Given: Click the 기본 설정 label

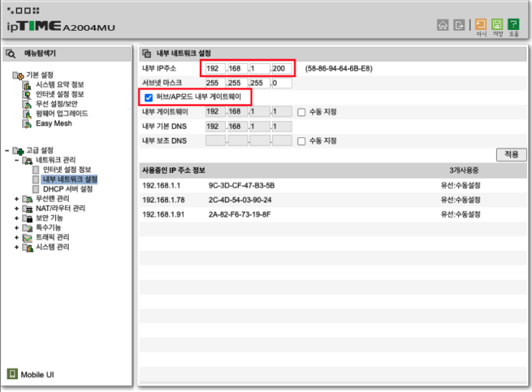Looking at the screenshot, I should point(39,75).
